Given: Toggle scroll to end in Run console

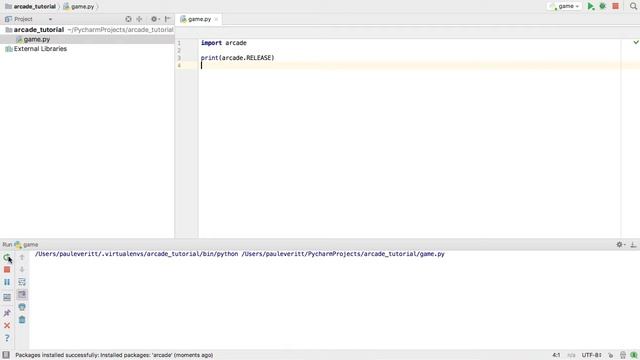Looking at the screenshot, I should 22,294.
